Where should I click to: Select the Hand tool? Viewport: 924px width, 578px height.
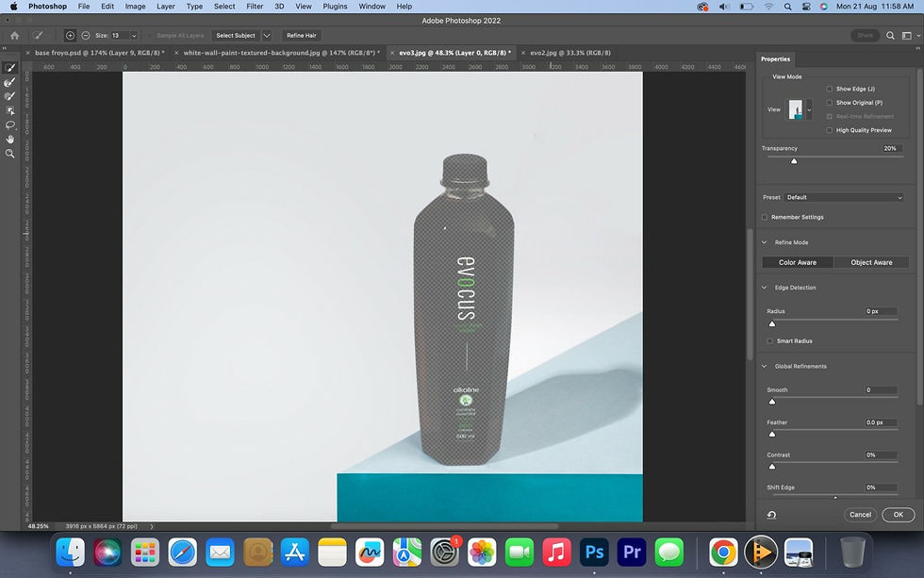click(x=10, y=139)
